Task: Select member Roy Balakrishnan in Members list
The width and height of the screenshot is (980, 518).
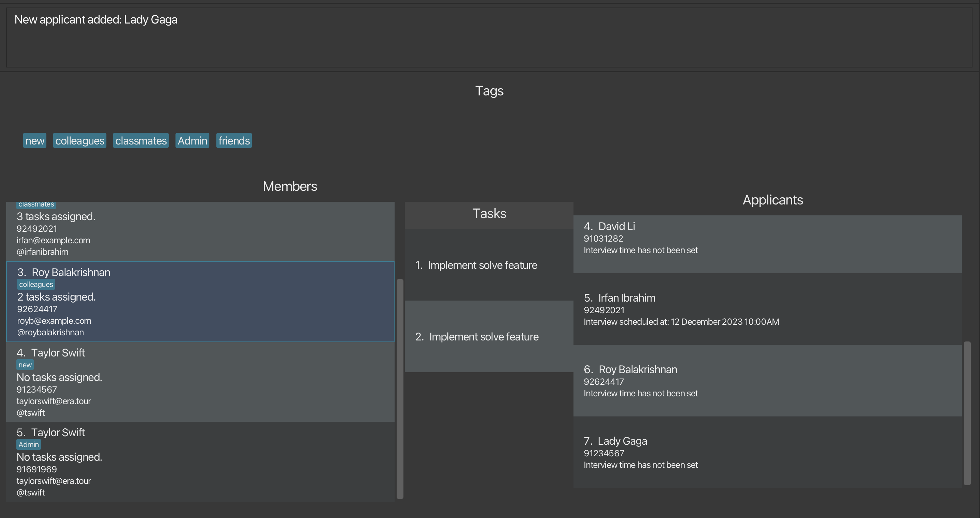Action: [x=200, y=302]
